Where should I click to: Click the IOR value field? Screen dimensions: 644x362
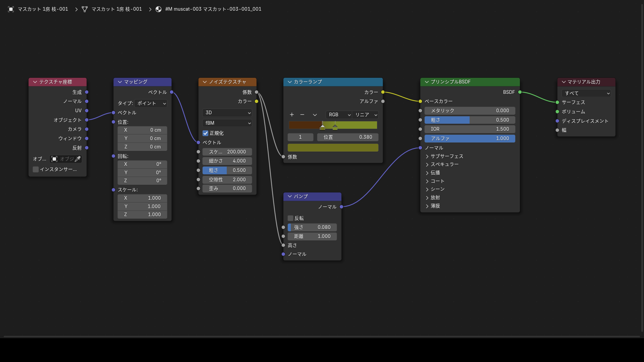pyautogui.click(x=470, y=129)
